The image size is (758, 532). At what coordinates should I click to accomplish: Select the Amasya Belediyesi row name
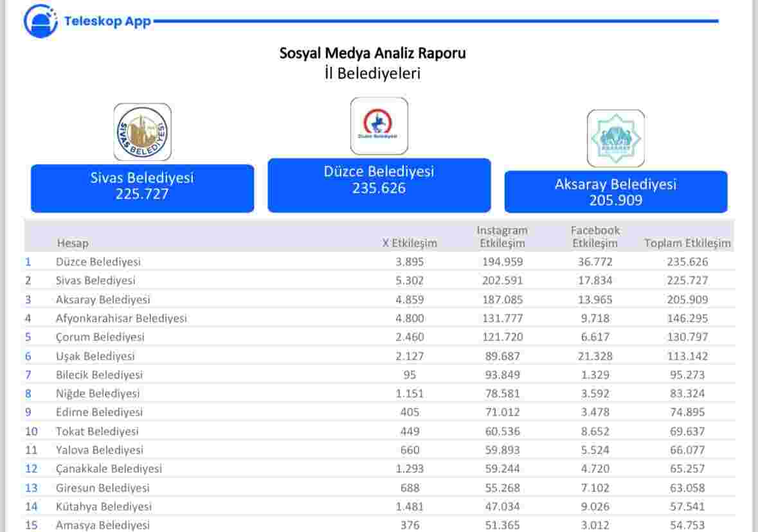103,525
